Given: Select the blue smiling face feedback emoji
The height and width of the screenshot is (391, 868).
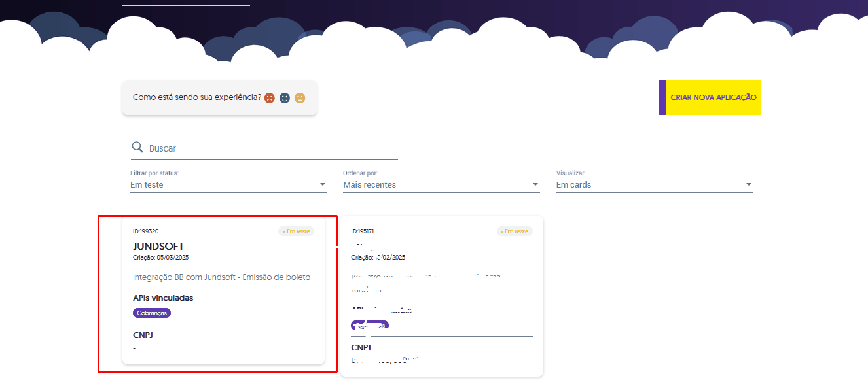Looking at the screenshot, I should 285,98.
